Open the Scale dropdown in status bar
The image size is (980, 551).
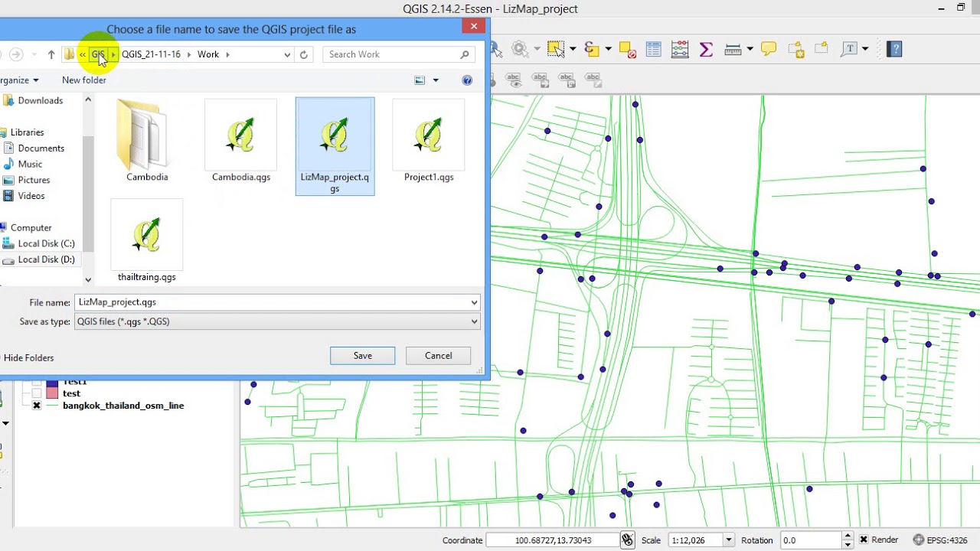tap(728, 540)
